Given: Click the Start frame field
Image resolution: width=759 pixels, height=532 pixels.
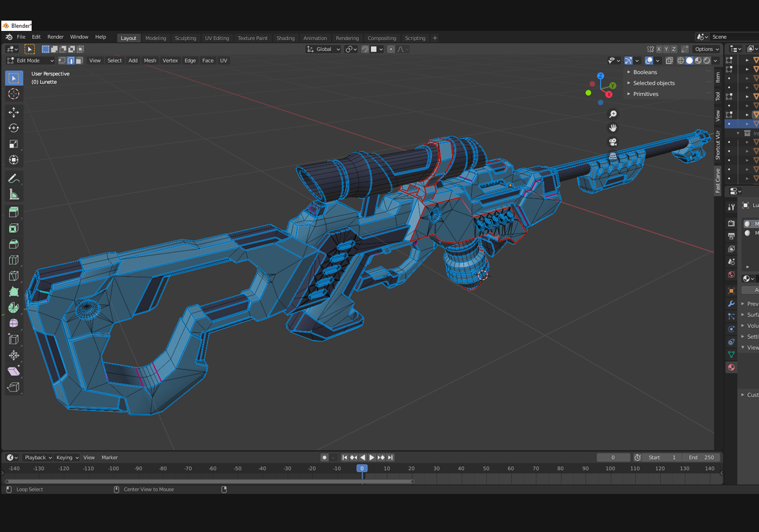Looking at the screenshot, I should coord(662,457).
